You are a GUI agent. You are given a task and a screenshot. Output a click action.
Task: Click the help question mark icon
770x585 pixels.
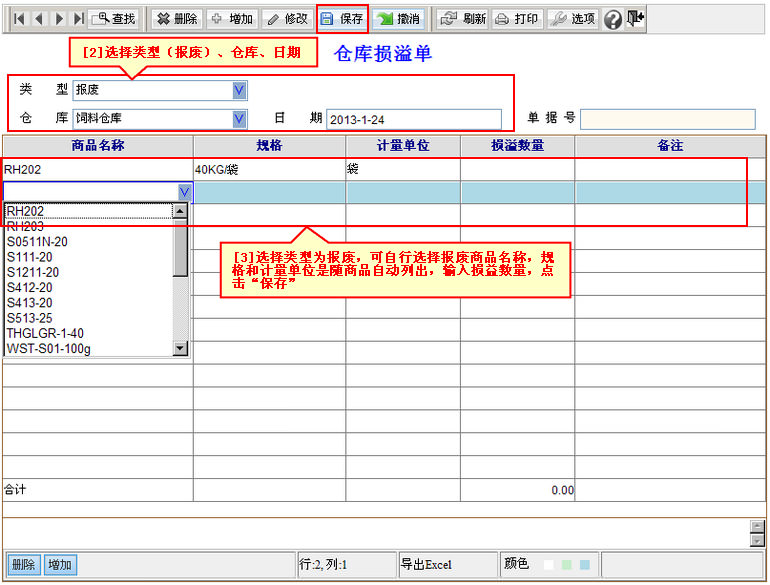(x=613, y=19)
